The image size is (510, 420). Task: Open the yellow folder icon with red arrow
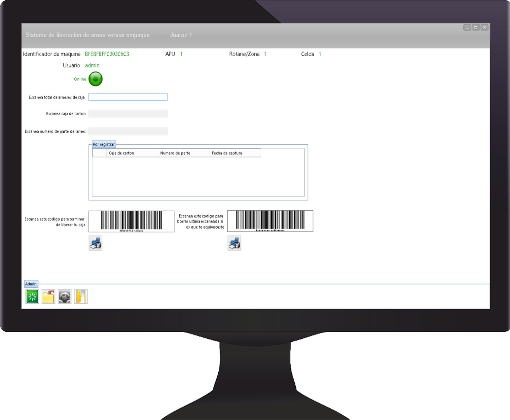coord(49,297)
